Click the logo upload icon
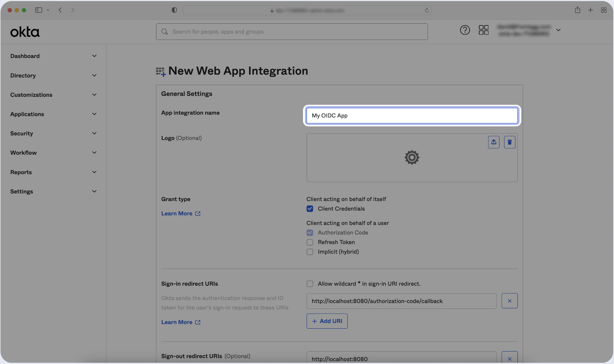The height and width of the screenshot is (364, 614). click(x=494, y=142)
